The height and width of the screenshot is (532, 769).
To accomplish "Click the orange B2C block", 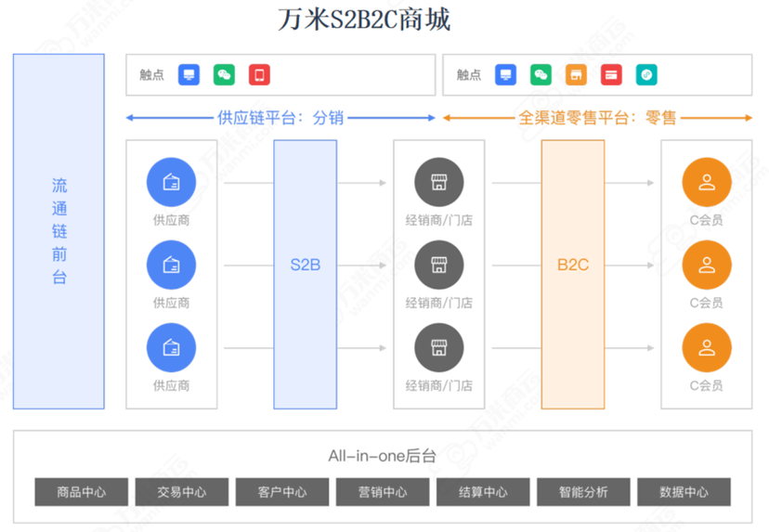I will click(573, 275).
